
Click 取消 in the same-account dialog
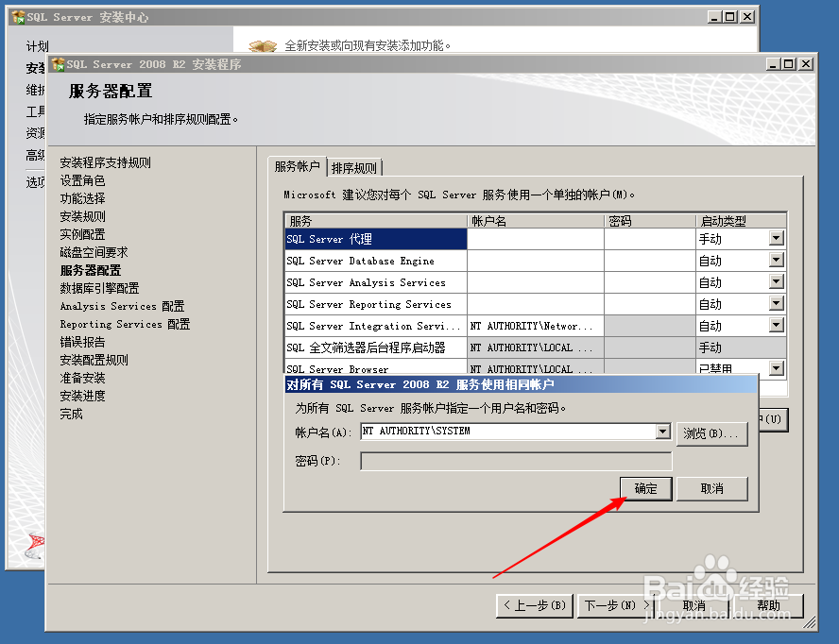[x=711, y=488]
